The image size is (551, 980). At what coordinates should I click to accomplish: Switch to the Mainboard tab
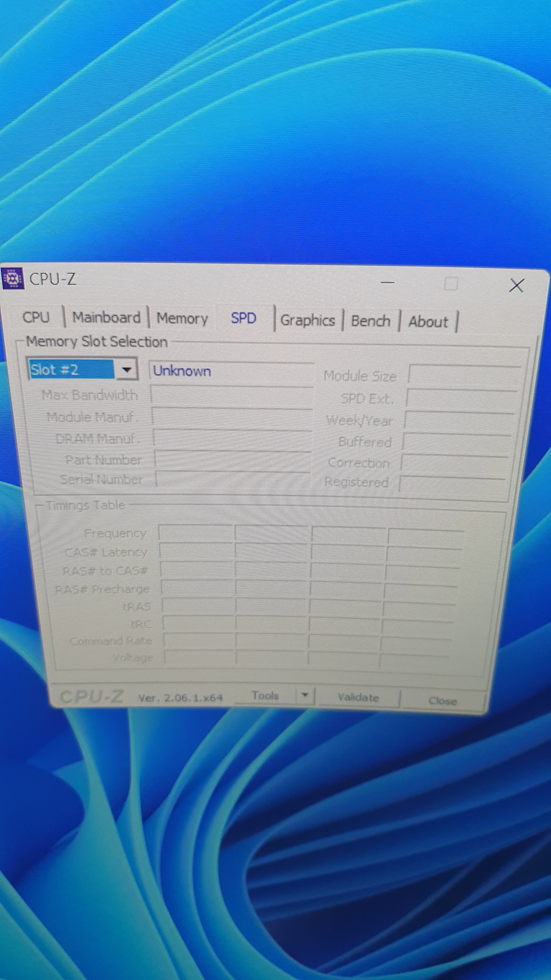click(x=106, y=318)
